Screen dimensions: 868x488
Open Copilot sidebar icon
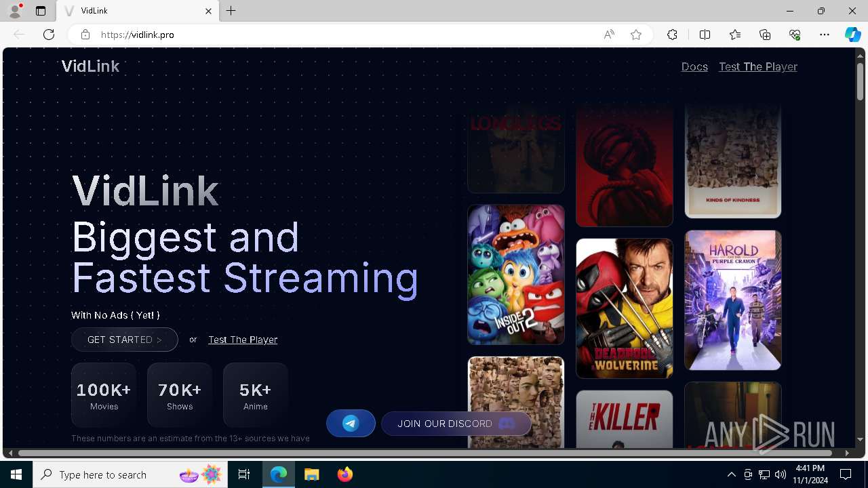point(852,35)
